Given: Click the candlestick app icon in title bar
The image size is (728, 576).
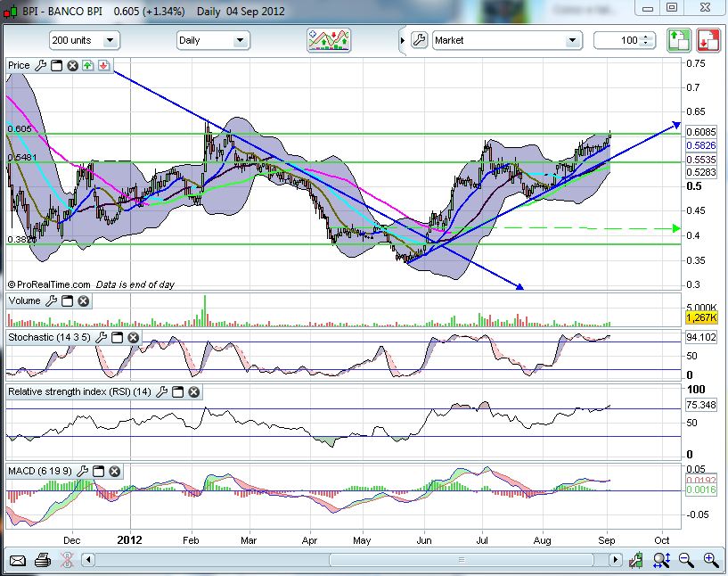Looking at the screenshot, I should pos(10,12).
